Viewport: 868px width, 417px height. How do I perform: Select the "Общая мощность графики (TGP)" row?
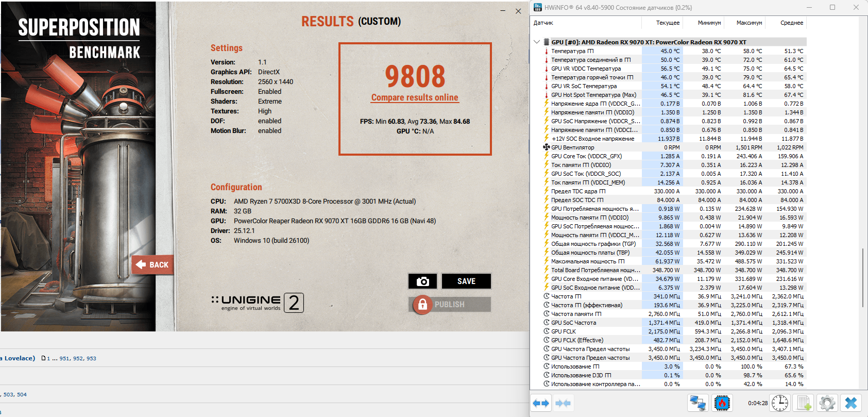click(675, 244)
